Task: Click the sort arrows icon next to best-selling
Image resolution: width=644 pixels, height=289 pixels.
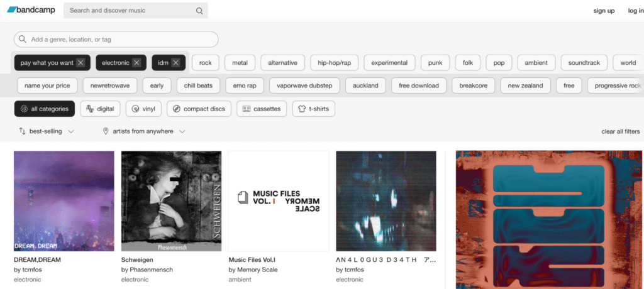Action: point(22,131)
